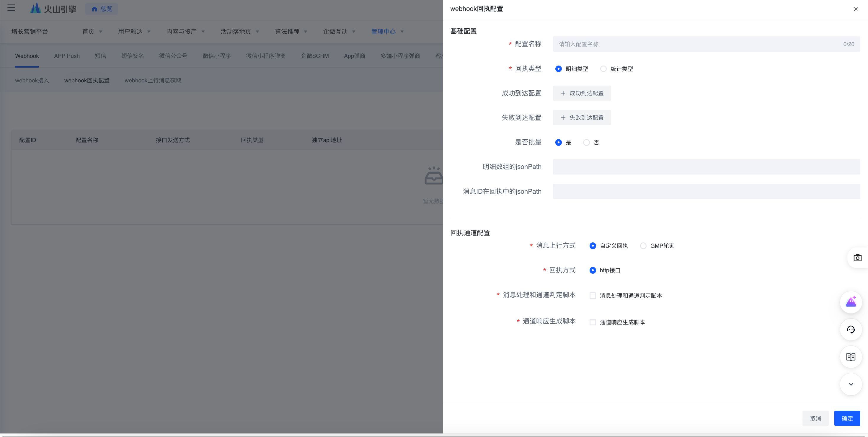Expand 用户触达 dropdown menu
868x437 pixels.
(134, 31)
